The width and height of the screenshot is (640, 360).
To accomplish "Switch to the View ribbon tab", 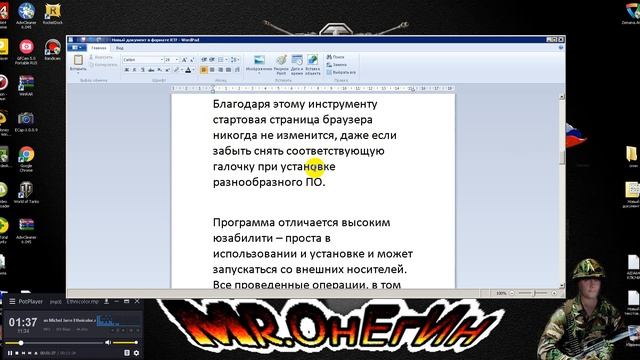I will (120, 48).
